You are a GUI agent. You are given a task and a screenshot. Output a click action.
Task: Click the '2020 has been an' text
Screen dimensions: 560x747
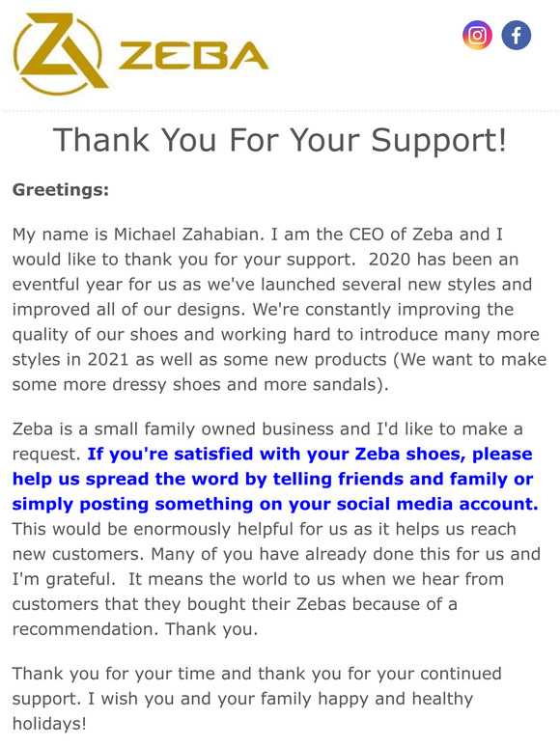tap(444, 260)
